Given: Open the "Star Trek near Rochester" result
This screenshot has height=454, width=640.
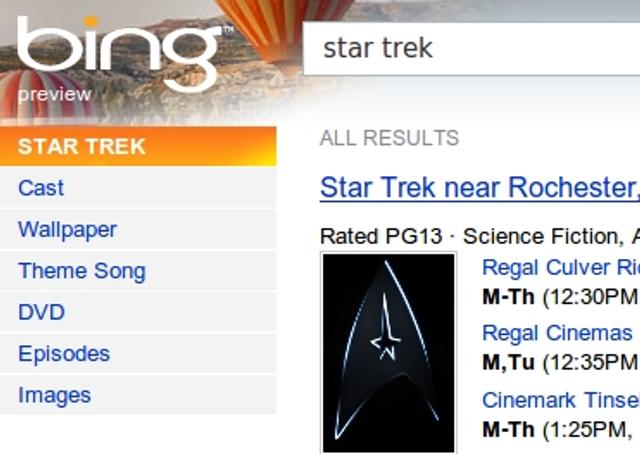Looking at the screenshot, I should click(479, 187).
